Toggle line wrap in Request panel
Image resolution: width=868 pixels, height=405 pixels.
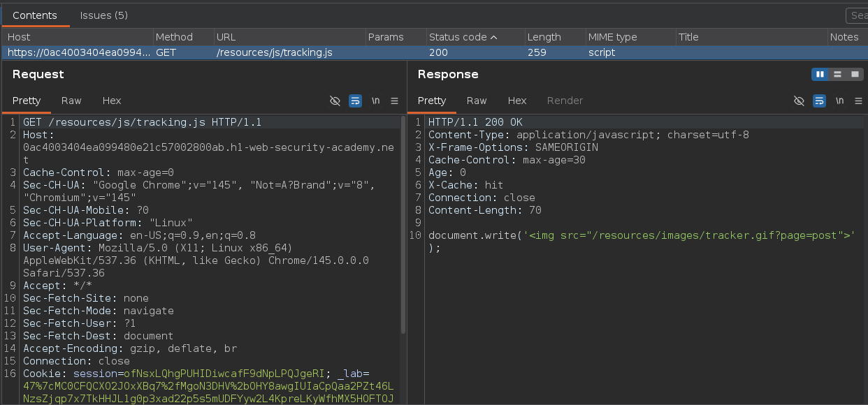355,101
